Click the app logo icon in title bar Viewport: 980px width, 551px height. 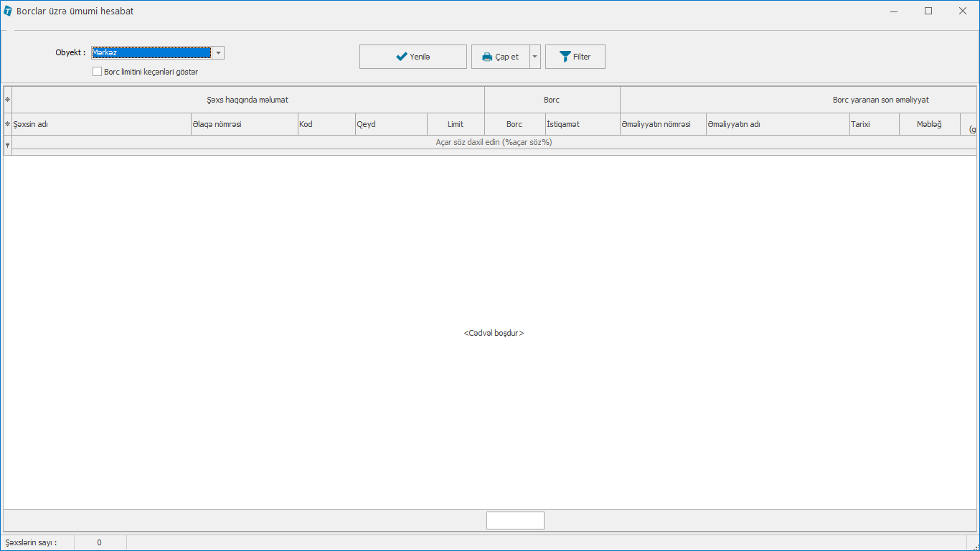pyautogui.click(x=8, y=11)
